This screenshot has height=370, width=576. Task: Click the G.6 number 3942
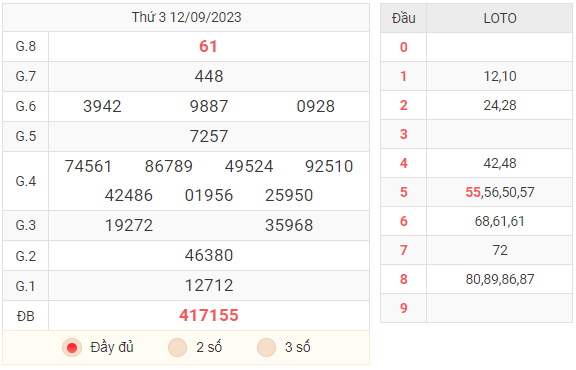click(x=102, y=107)
